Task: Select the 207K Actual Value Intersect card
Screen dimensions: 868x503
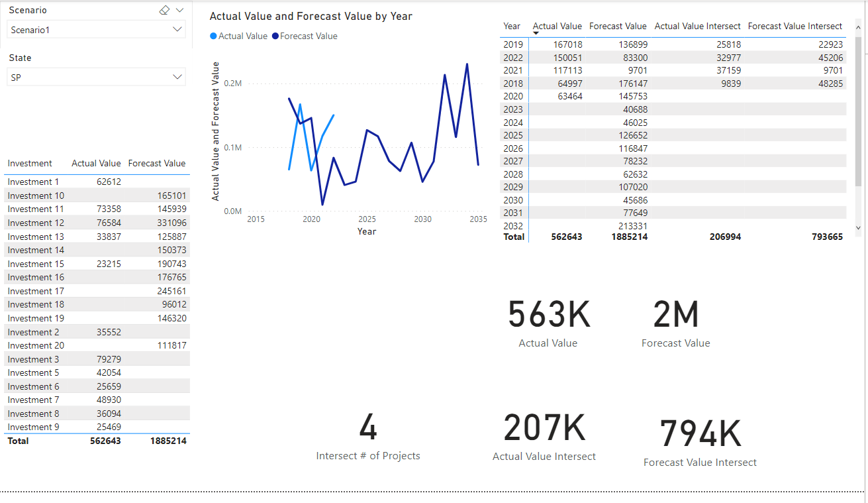Action: click(544, 437)
